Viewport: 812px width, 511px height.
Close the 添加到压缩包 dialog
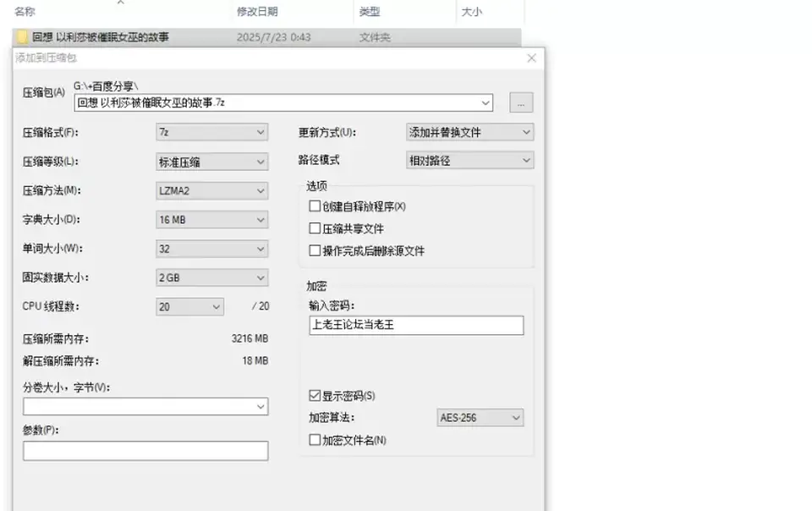[x=531, y=58]
